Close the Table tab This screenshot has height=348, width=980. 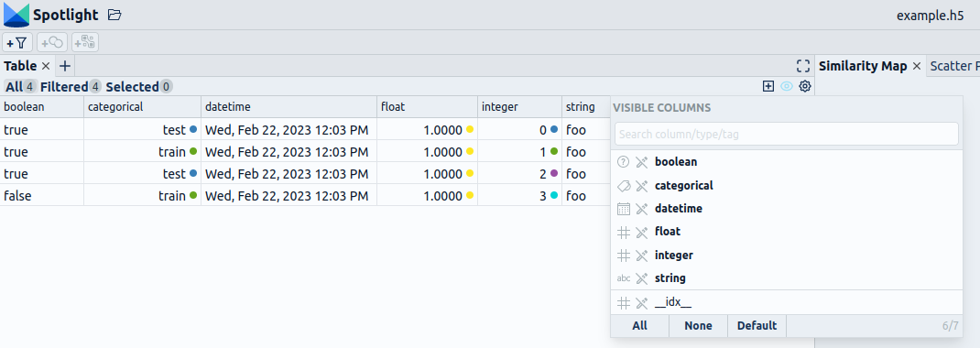click(x=46, y=66)
